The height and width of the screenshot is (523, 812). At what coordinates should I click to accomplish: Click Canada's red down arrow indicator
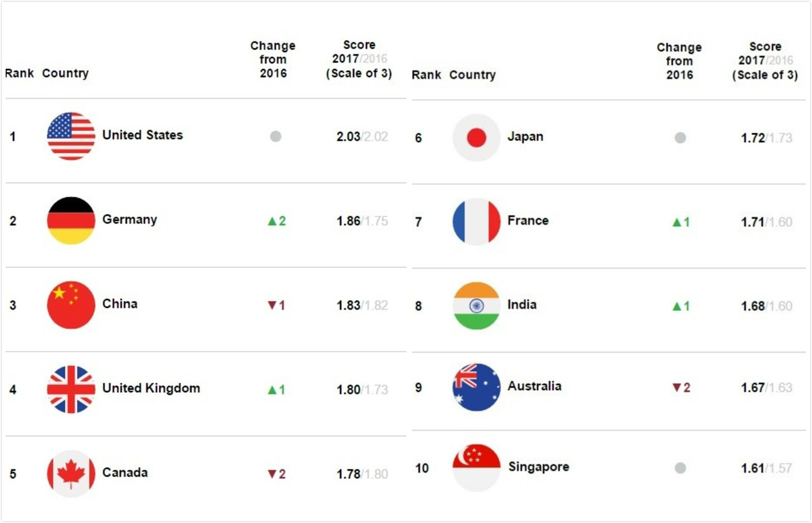pos(272,474)
